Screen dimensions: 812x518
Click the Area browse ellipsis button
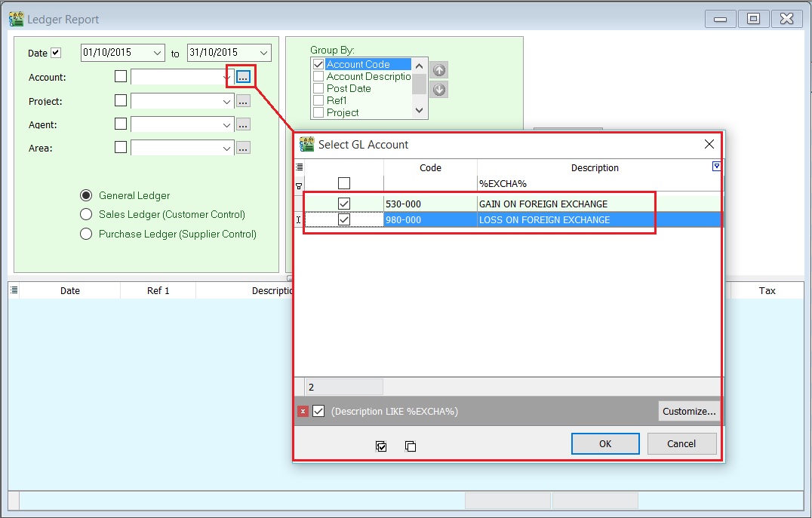pyautogui.click(x=243, y=149)
